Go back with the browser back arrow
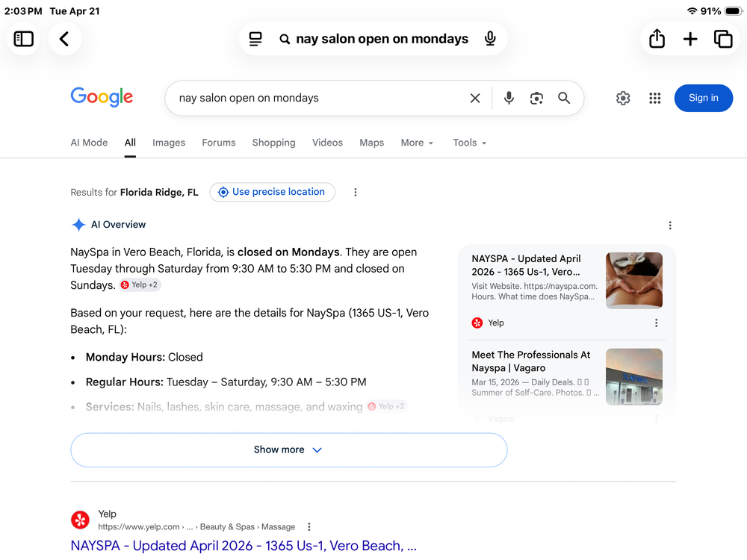This screenshot has height=560, width=747. [65, 39]
